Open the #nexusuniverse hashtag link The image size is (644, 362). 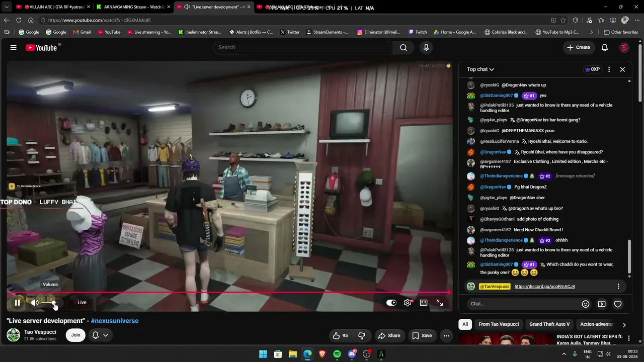click(115, 321)
